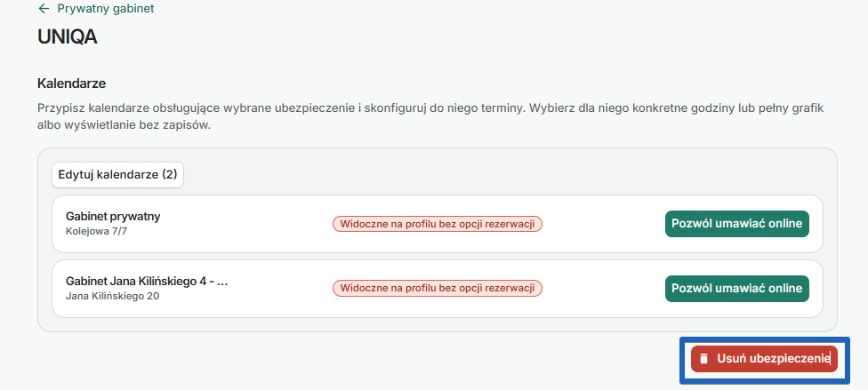The height and width of the screenshot is (390, 868).
Task: Click the Usuń ubezpieczenie button
Action: [764, 359]
